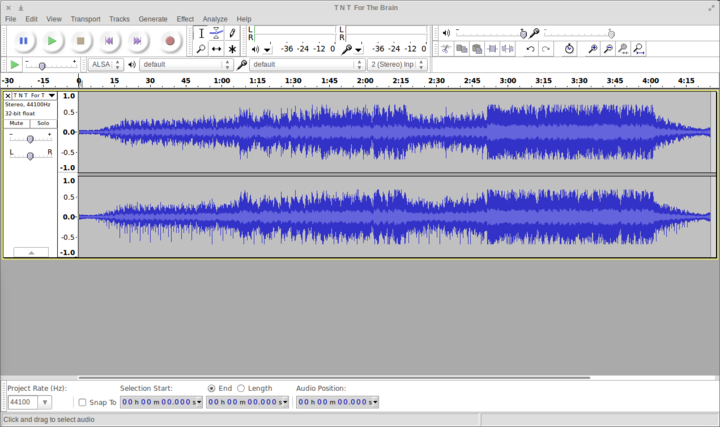Select the Length radio button
This screenshot has height=427, width=720.
coord(241,388)
